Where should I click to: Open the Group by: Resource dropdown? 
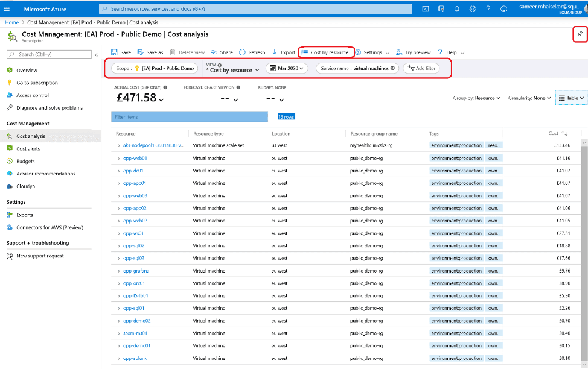pos(477,98)
